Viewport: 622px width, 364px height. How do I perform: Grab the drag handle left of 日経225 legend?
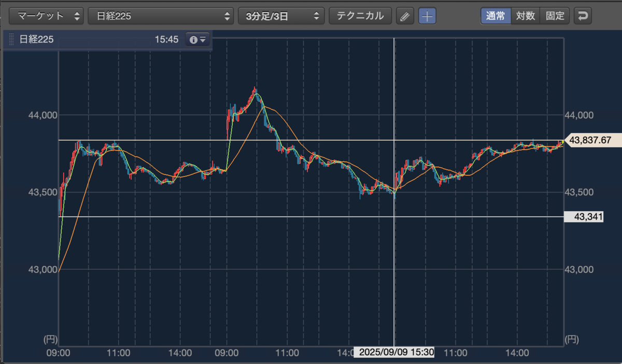click(11, 39)
